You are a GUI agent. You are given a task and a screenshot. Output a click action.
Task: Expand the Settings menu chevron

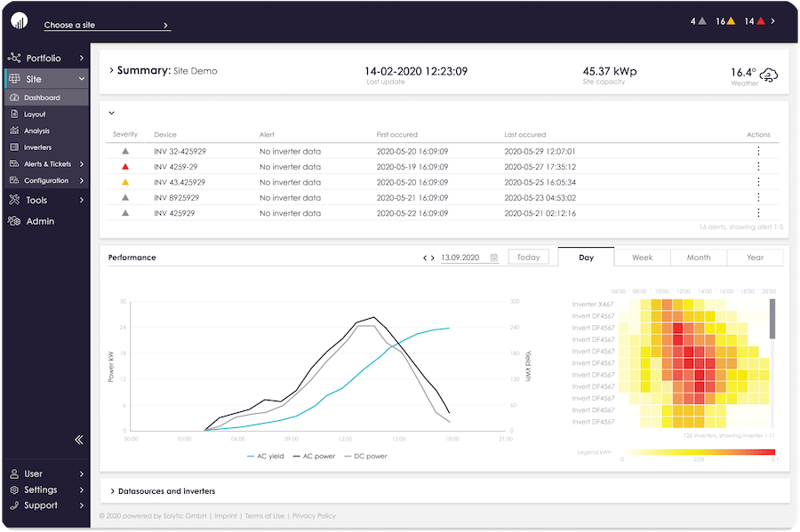pos(82,489)
